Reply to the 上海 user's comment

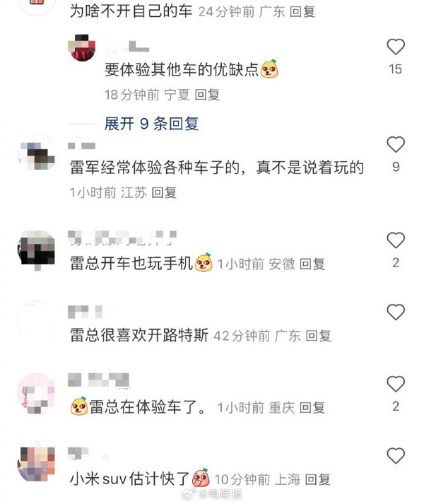pyautogui.click(x=317, y=479)
